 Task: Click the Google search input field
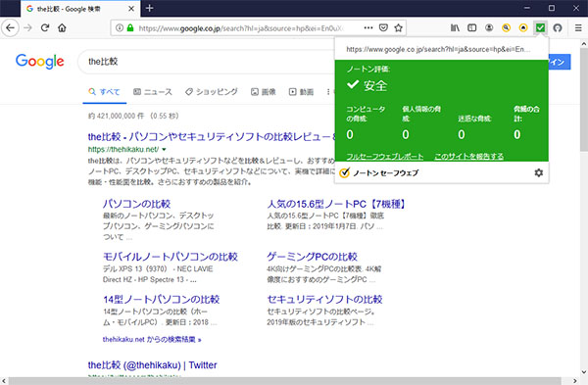pyautogui.click(x=206, y=62)
